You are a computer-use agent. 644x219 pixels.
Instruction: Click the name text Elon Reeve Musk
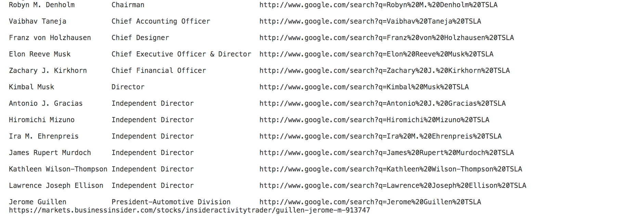tap(40, 54)
